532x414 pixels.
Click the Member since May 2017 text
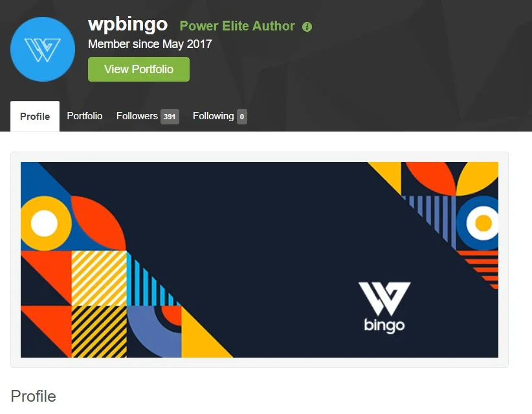point(150,44)
